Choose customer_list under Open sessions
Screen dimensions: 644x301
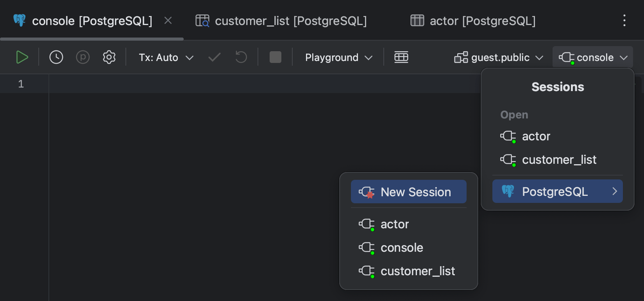(559, 160)
